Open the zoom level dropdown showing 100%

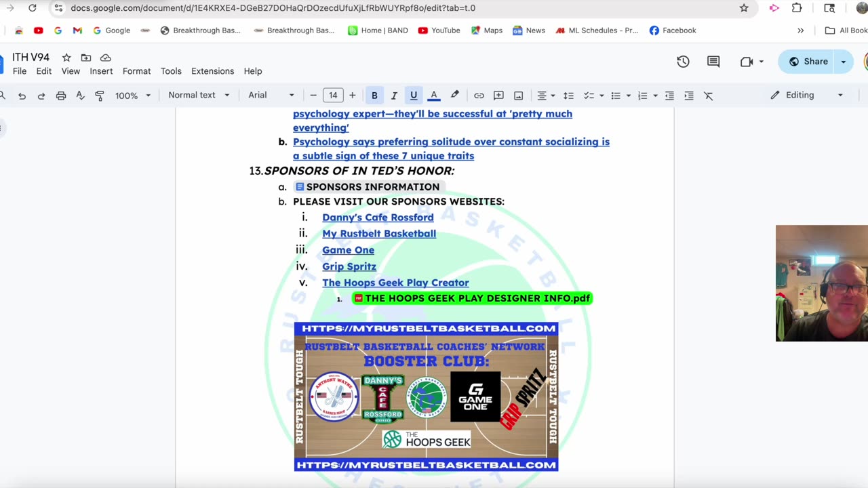[x=133, y=96]
